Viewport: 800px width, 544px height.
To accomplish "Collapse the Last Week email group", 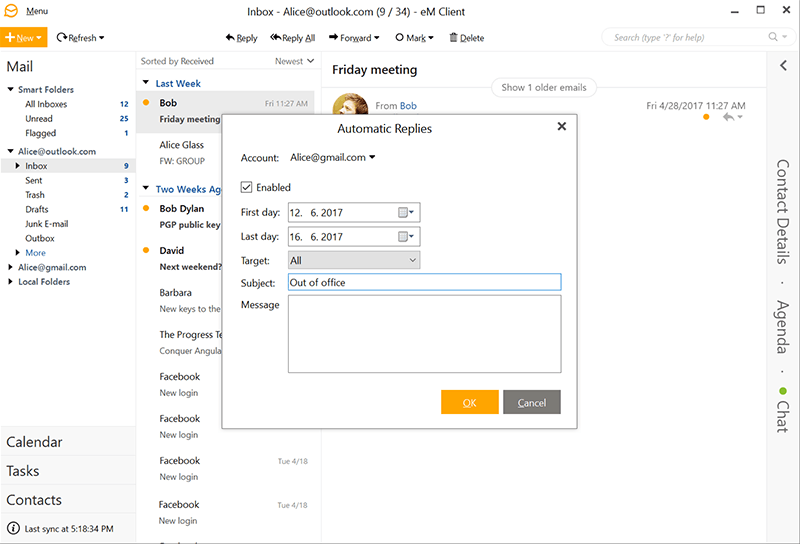I will (146, 83).
